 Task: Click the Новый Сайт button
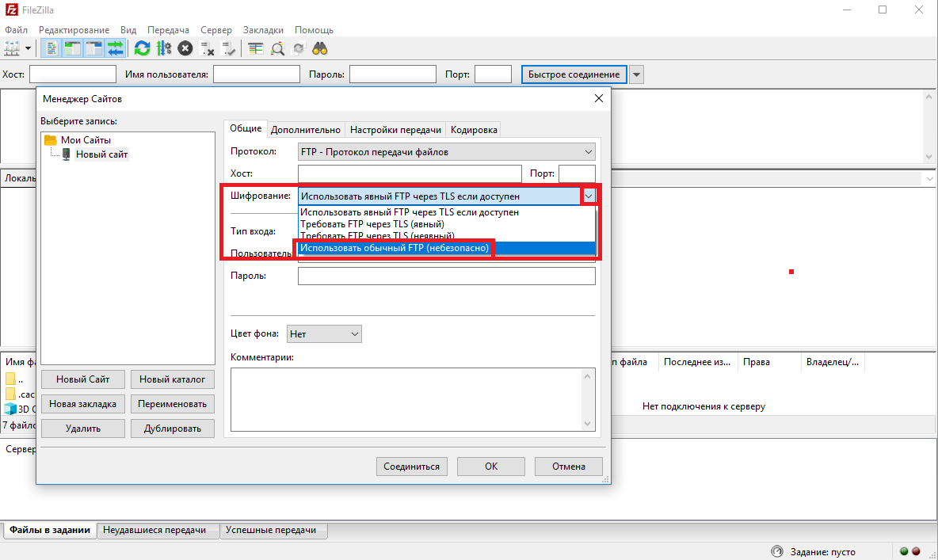coord(83,379)
